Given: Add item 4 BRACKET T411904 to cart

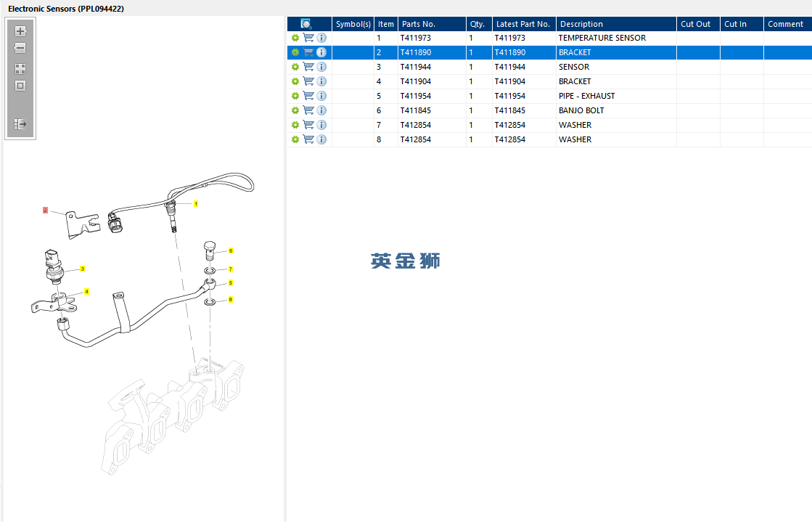Looking at the screenshot, I should point(308,81).
